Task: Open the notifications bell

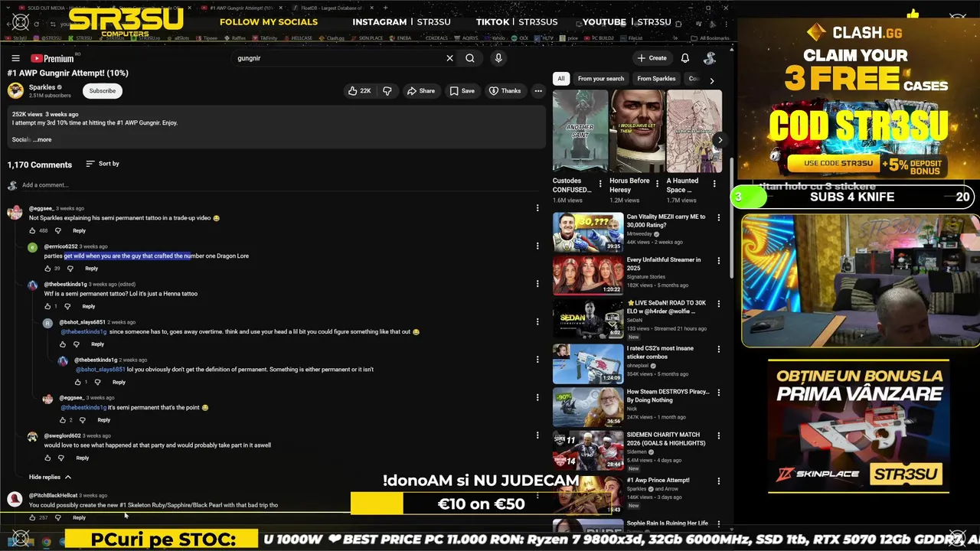Action: [x=685, y=58]
